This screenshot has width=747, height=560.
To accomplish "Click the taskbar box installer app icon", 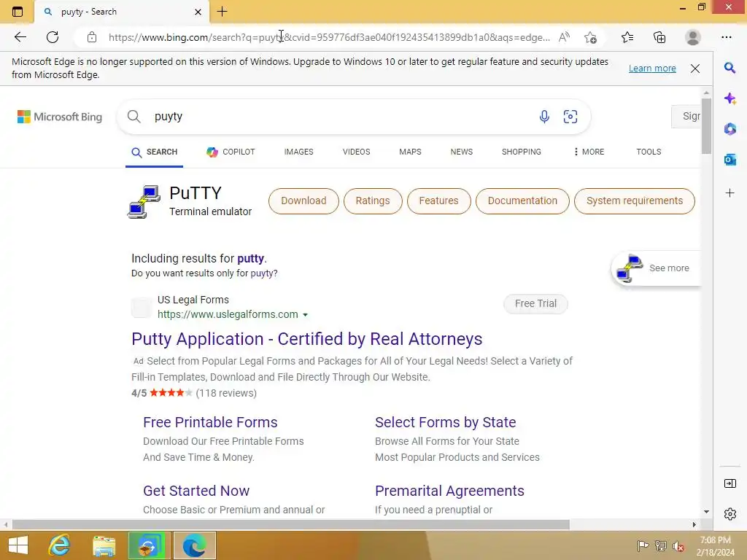I will click(x=149, y=545).
